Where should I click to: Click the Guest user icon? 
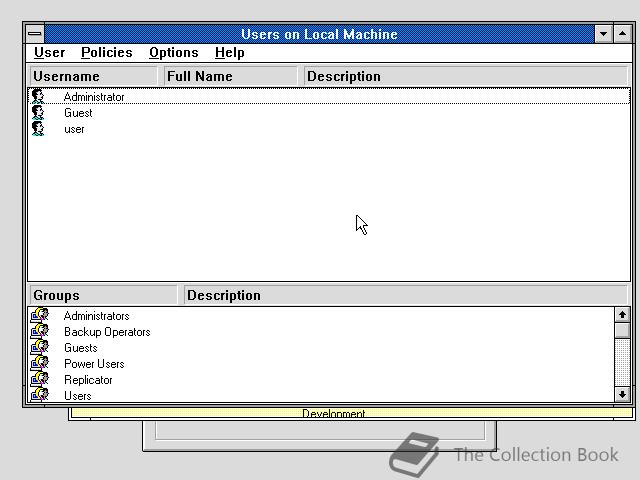point(38,113)
